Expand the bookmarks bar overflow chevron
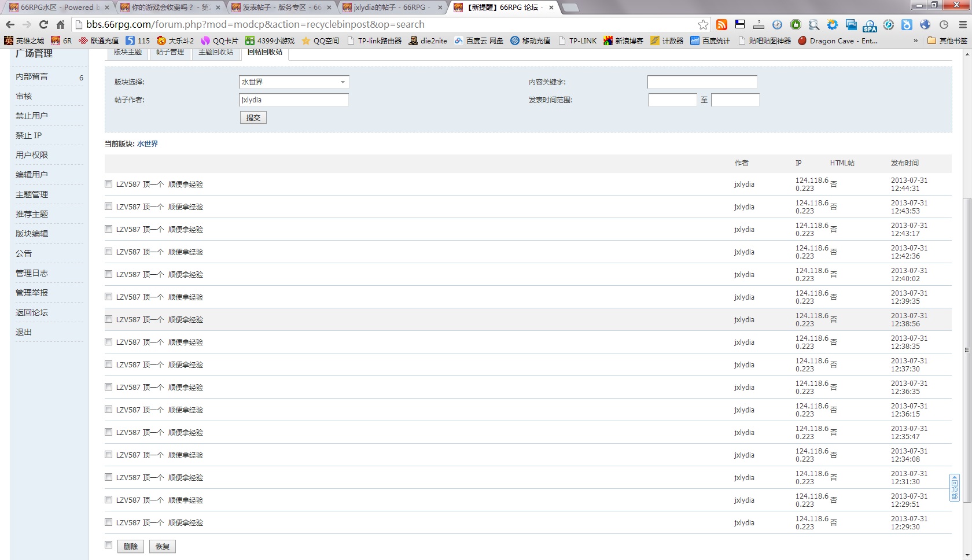972x560 pixels. pyautogui.click(x=915, y=40)
